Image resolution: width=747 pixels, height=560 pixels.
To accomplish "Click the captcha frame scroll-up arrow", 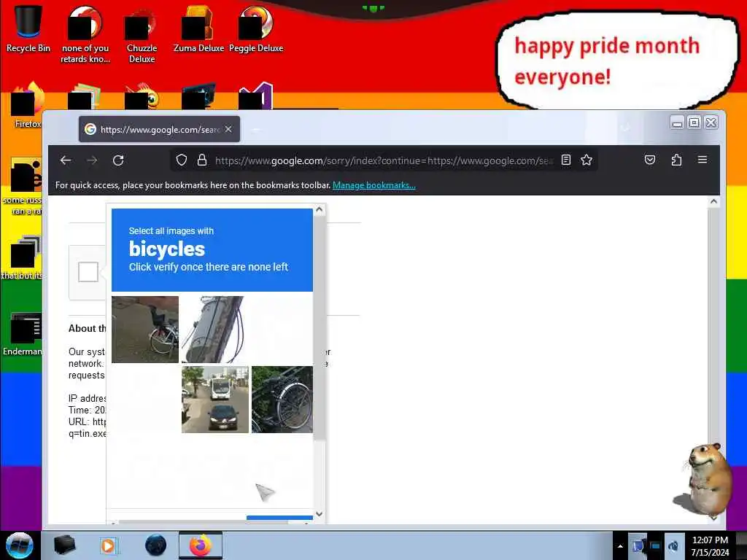I will coord(320,209).
